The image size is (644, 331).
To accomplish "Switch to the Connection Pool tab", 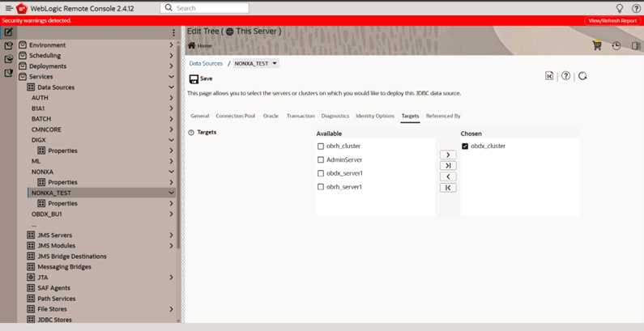I will (x=236, y=116).
